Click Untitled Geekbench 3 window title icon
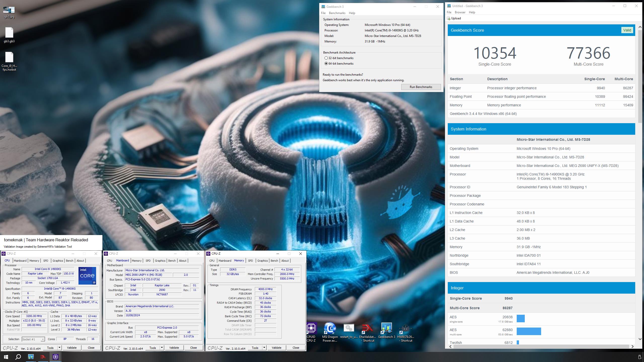This screenshot has height=362, width=644. point(449,6)
